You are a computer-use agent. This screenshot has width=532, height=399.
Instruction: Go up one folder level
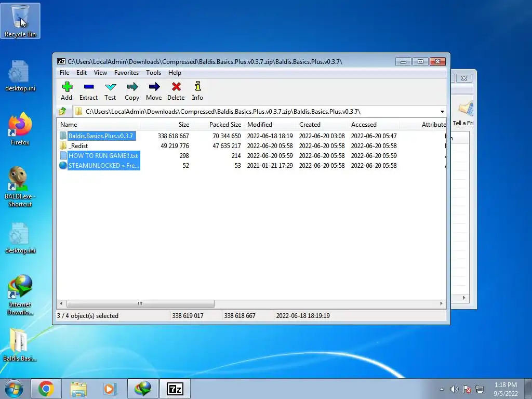click(x=63, y=111)
